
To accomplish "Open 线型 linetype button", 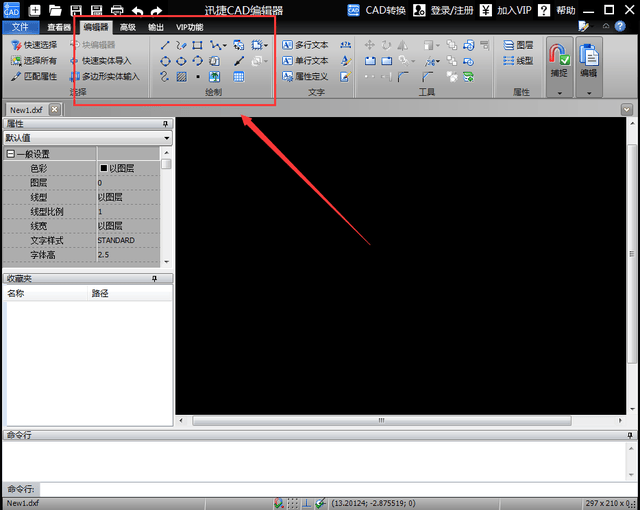I will [x=518, y=61].
